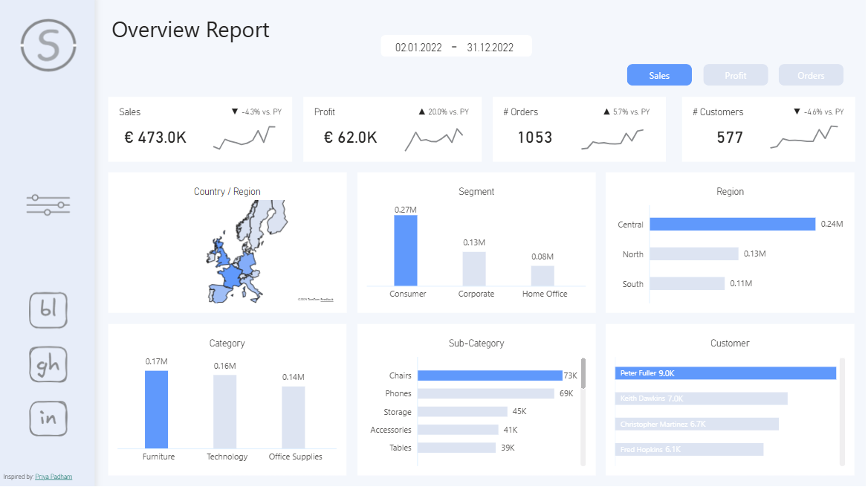The height and width of the screenshot is (487, 868).
Task: Click the 5.7% vs. PY indicator
Action: 626,112
